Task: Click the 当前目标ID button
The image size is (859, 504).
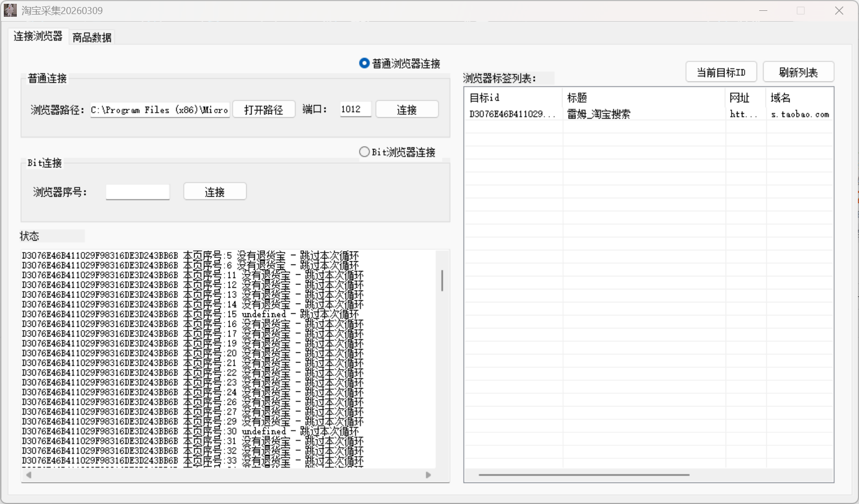Action: (x=721, y=72)
